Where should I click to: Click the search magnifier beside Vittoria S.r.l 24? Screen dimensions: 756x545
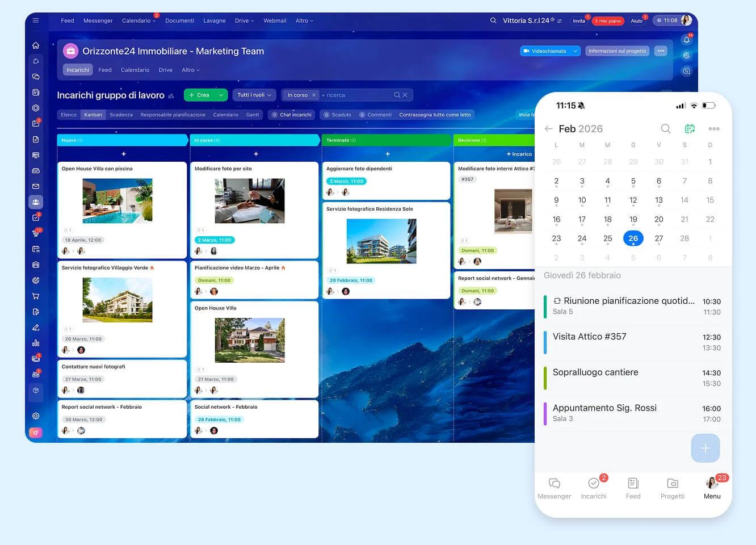point(493,20)
